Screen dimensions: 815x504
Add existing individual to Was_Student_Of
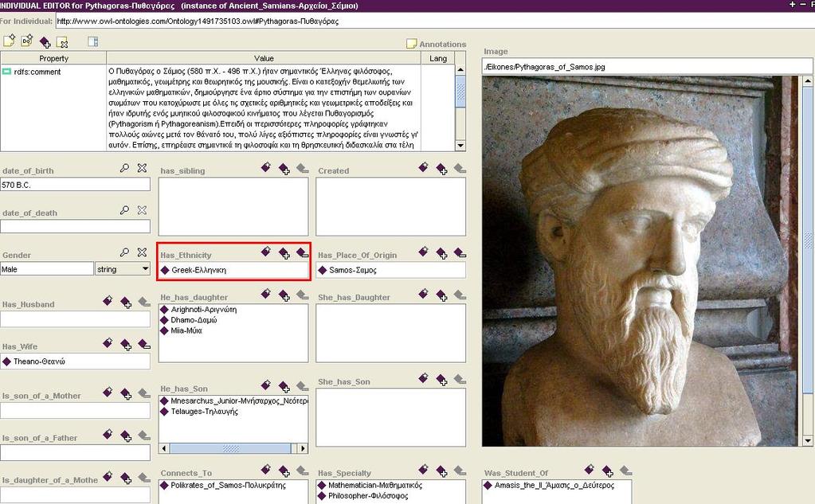(x=608, y=471)
